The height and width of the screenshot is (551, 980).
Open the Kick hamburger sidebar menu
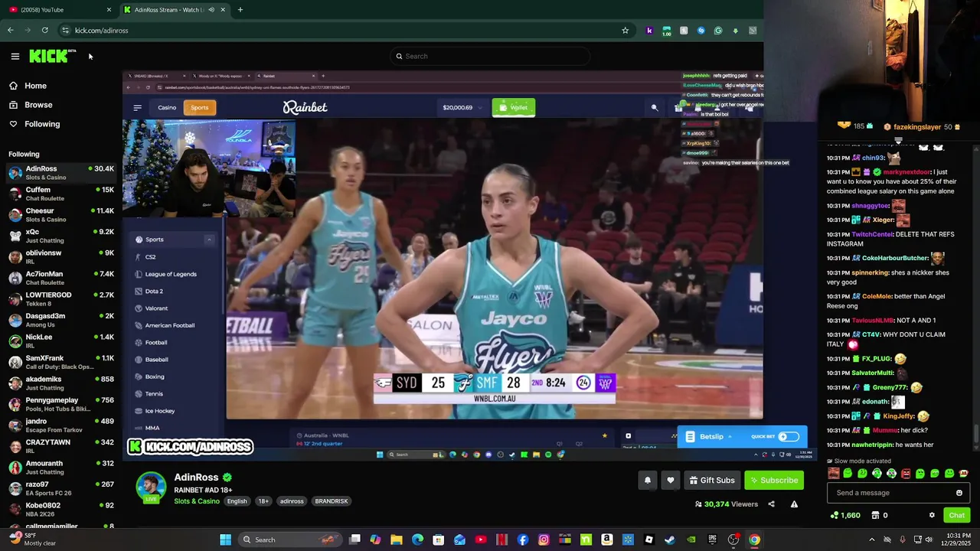click(15, 56)
